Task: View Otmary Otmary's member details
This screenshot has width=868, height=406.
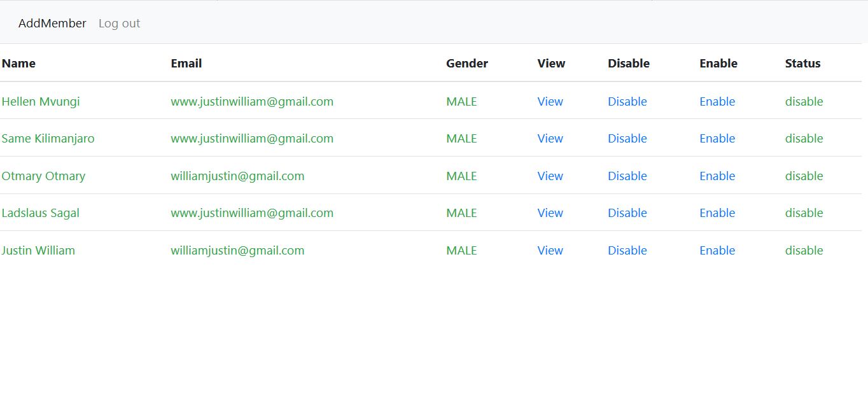Action: pyautogui.click(x=550, y=176)
